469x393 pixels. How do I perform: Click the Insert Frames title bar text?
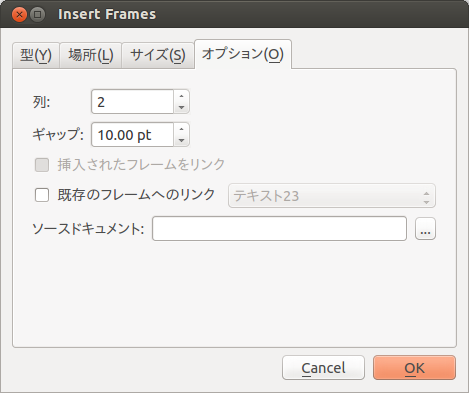(107, 14)
